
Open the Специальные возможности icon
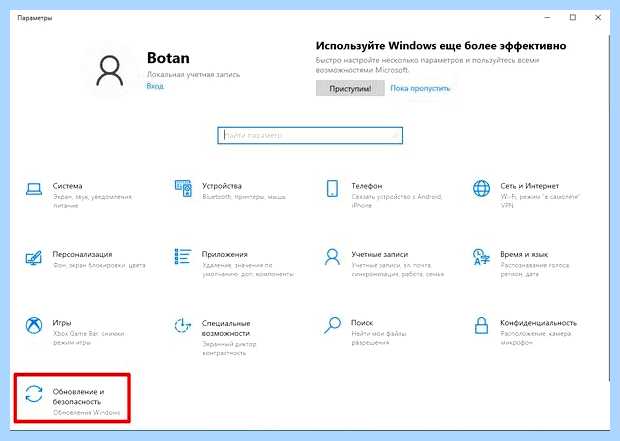click(183, 326)
